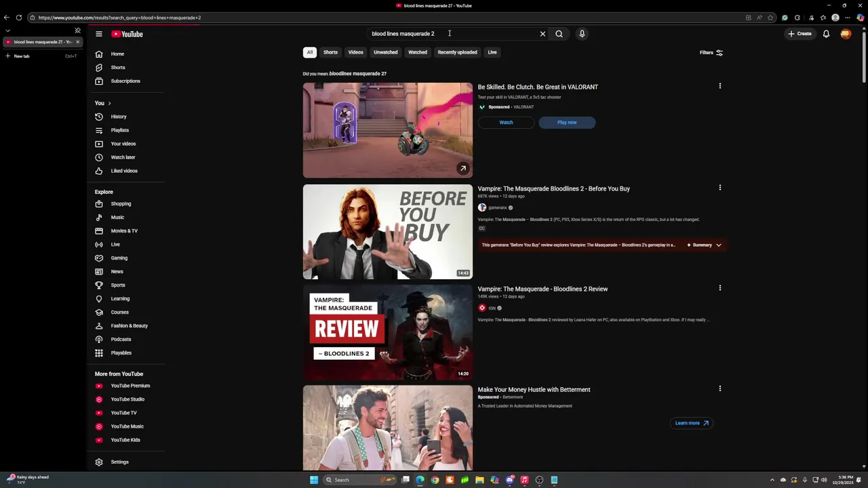Reload the page with browser refresh
Viewport: 868px width, 488px height.
pos(18,18)
